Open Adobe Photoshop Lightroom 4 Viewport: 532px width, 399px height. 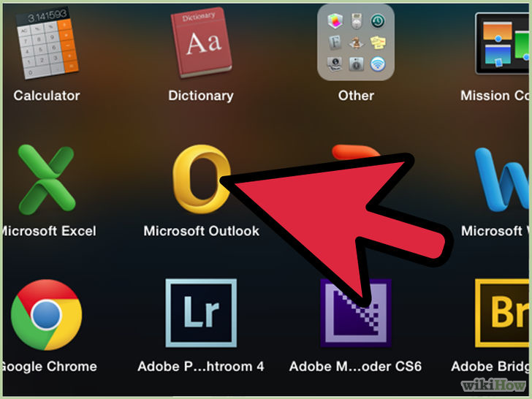[x=201, y=313]
